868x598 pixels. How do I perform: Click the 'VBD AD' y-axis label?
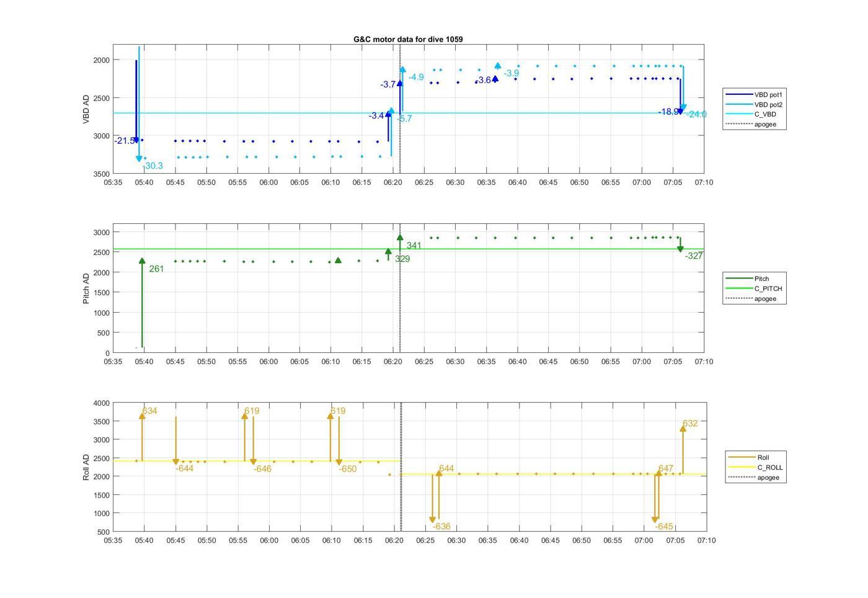pyautogui.click(x=86, y=109)
